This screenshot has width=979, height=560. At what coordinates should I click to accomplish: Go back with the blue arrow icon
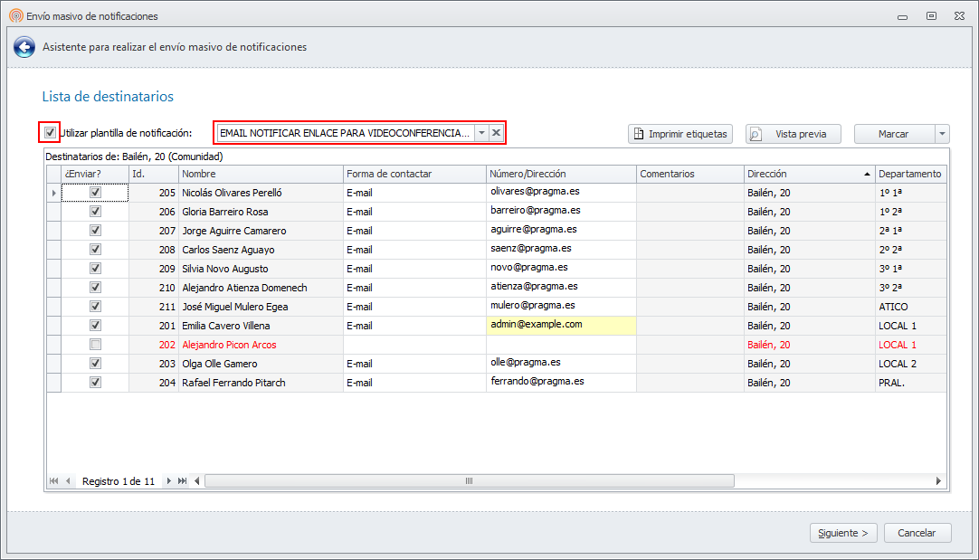(24, 47)
